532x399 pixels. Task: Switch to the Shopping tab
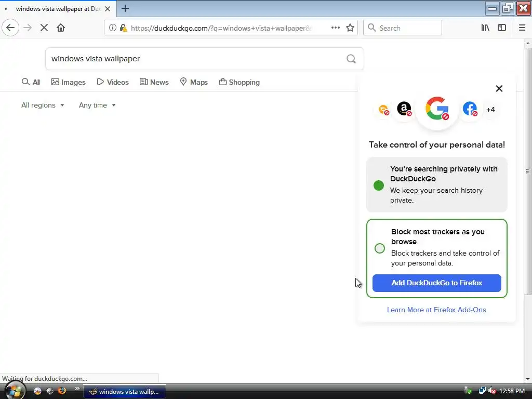pyautogui.click(x=239, y=82)
